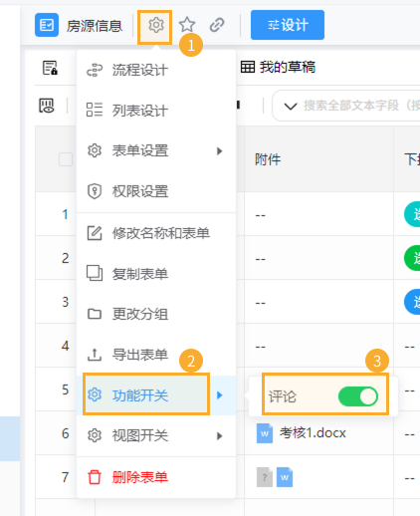Select 列表设计 from the menu
Image resolution: width=420 pixels, height=516 pixels.
coord(156,111)
